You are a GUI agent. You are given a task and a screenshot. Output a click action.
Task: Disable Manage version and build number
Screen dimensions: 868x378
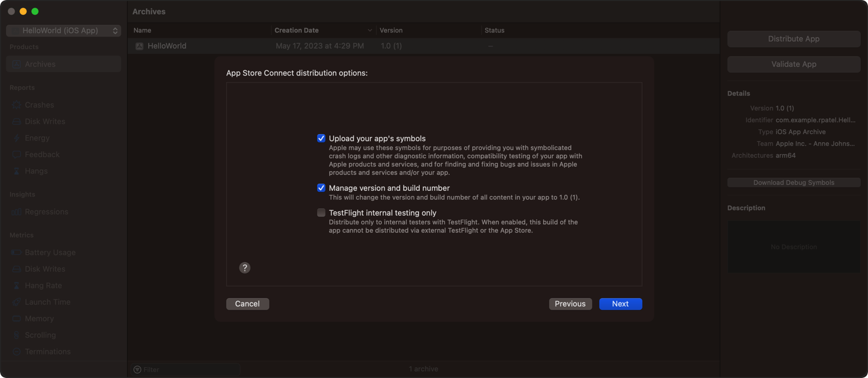(321, 188)
